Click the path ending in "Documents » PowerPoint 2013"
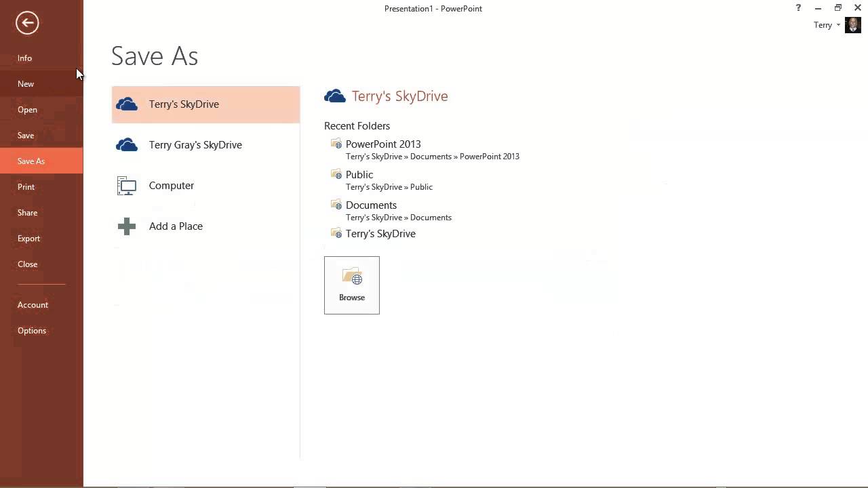Screen dimensions: 868x488 click(433, 157)
